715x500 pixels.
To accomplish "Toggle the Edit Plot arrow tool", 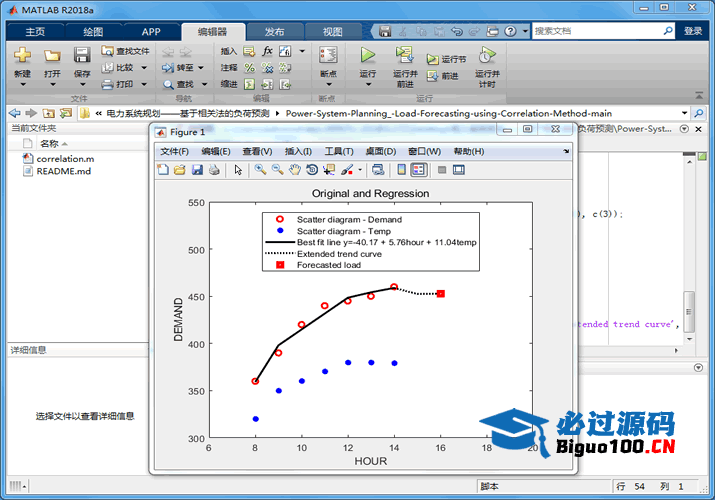I will click(238, 170).
